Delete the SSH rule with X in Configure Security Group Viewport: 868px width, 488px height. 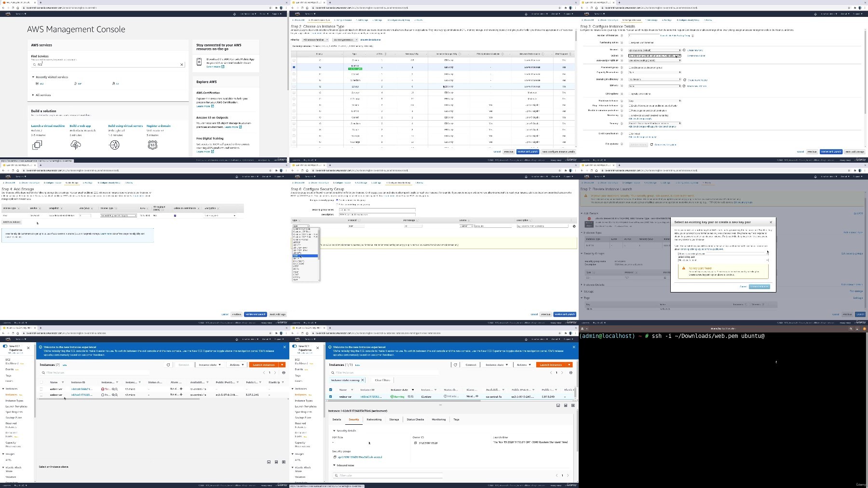point(574,226)
